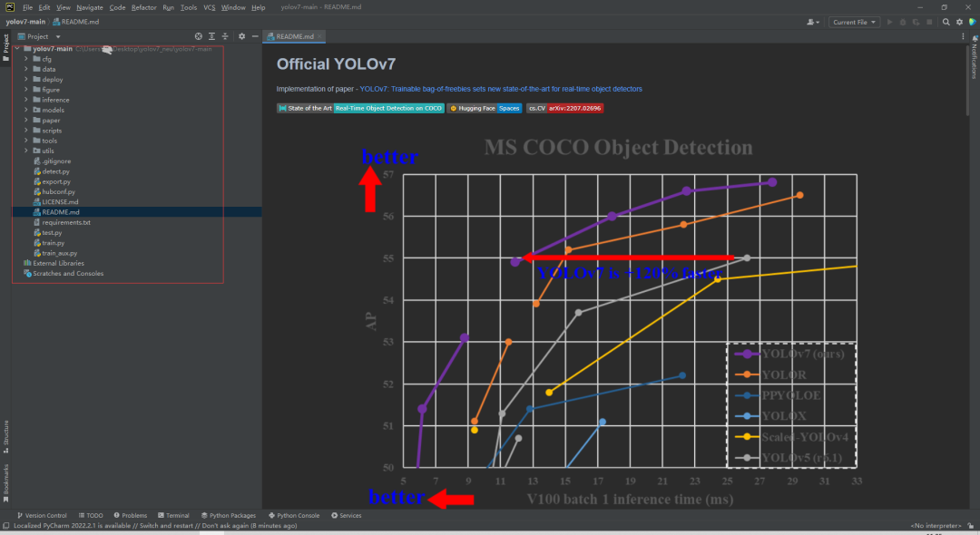The height and width of the screenshot is (535, 980).
Task: Toggle tool window bars icon in bottom-left corner
Action: tap(5, 526)
